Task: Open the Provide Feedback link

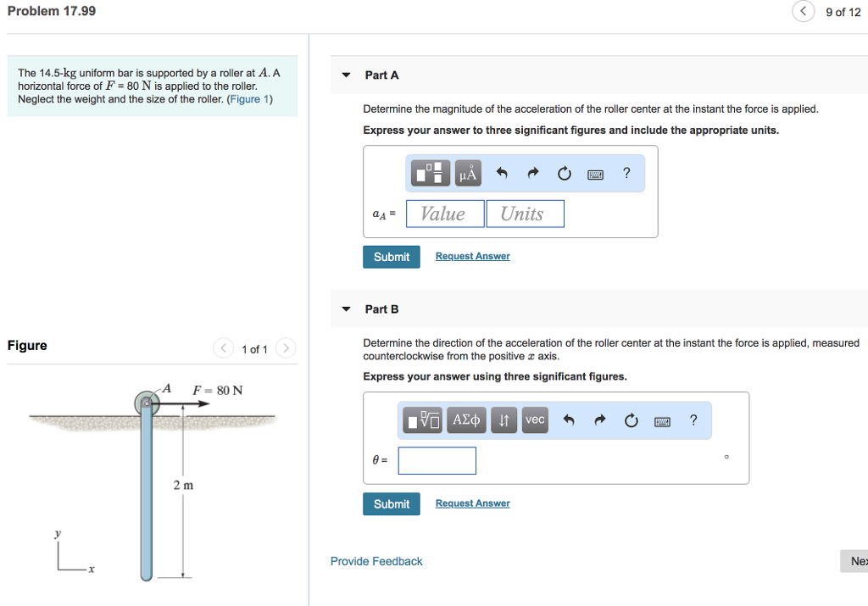Action: point(376,560)
